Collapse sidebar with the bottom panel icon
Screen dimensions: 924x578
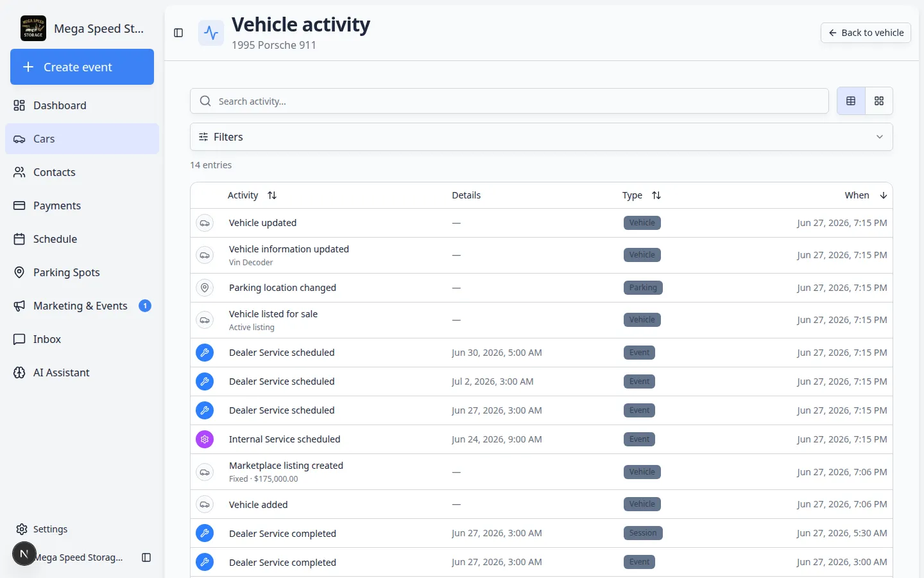click(146, 557)
